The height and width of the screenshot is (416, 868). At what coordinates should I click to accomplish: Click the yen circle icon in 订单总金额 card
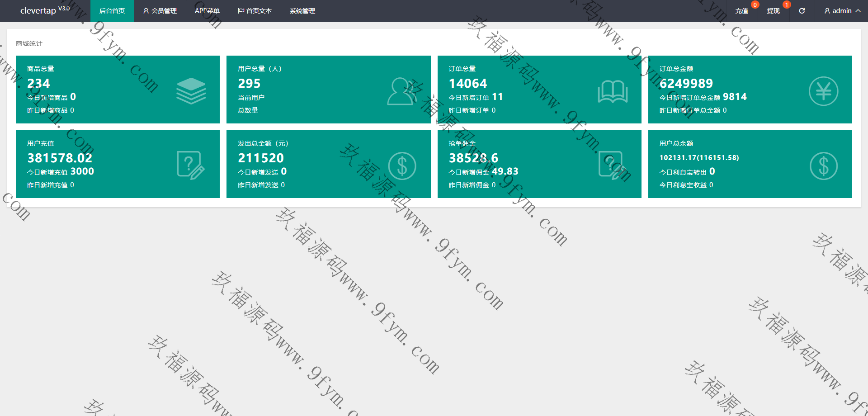tap(823, 91)
